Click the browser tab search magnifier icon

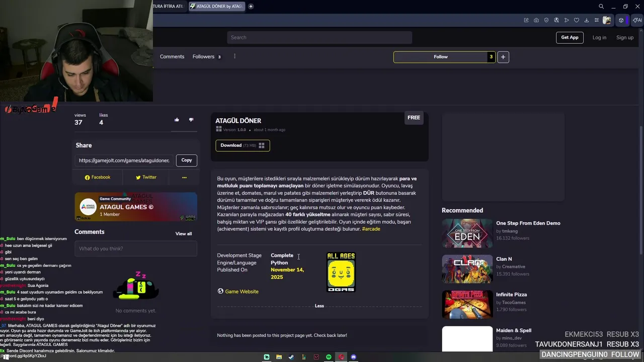coord(601,7)
